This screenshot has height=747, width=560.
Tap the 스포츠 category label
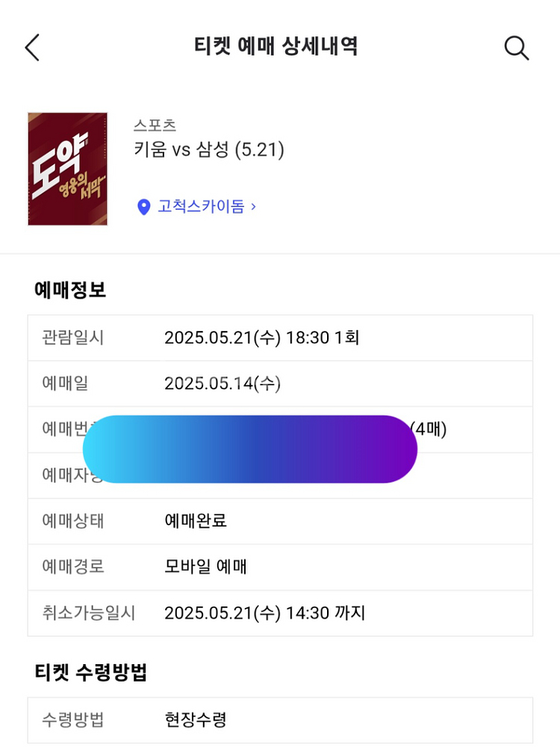point(155,125)
